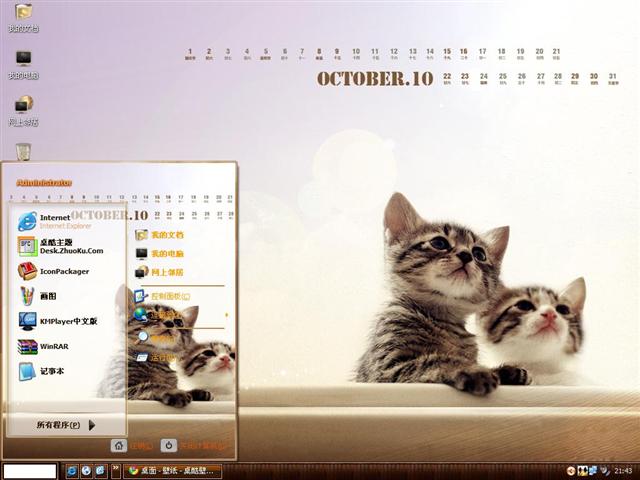Click the globe quick launch icon

(86, 471)
